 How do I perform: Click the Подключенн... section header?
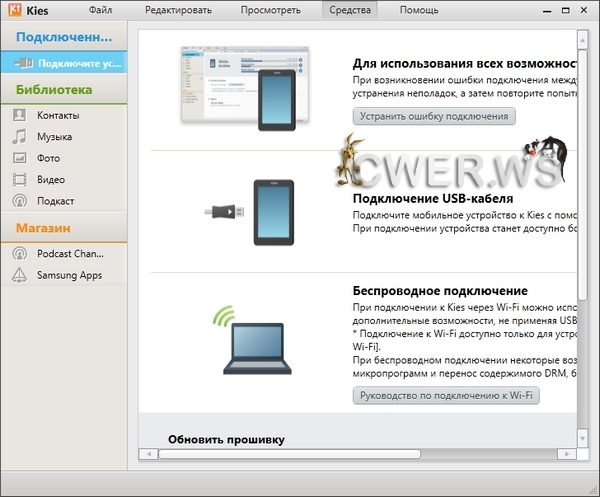point(64,37)
